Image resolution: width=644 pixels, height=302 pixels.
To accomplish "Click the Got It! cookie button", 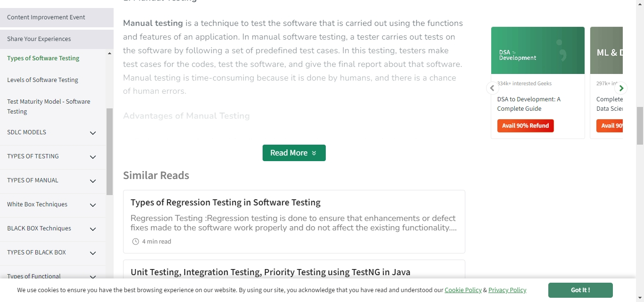I will coord(580,290).
